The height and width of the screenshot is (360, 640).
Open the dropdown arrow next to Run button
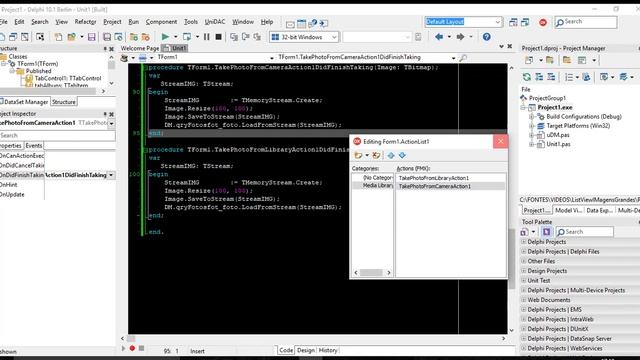176,37
